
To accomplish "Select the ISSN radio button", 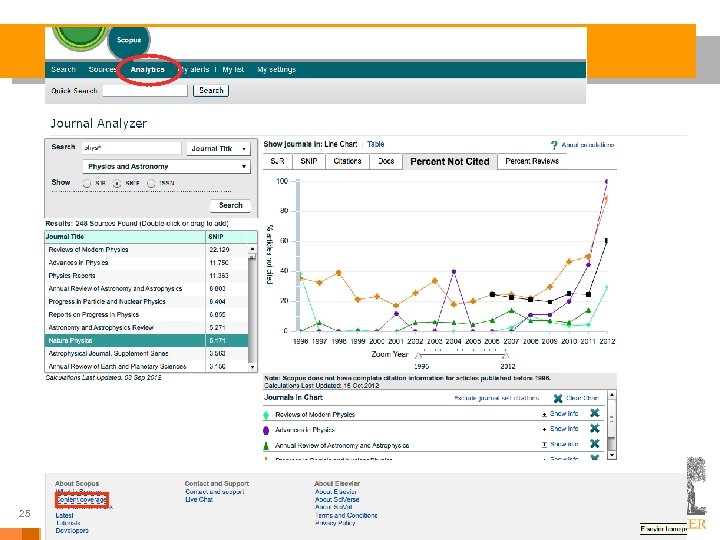I will point(151,183).
